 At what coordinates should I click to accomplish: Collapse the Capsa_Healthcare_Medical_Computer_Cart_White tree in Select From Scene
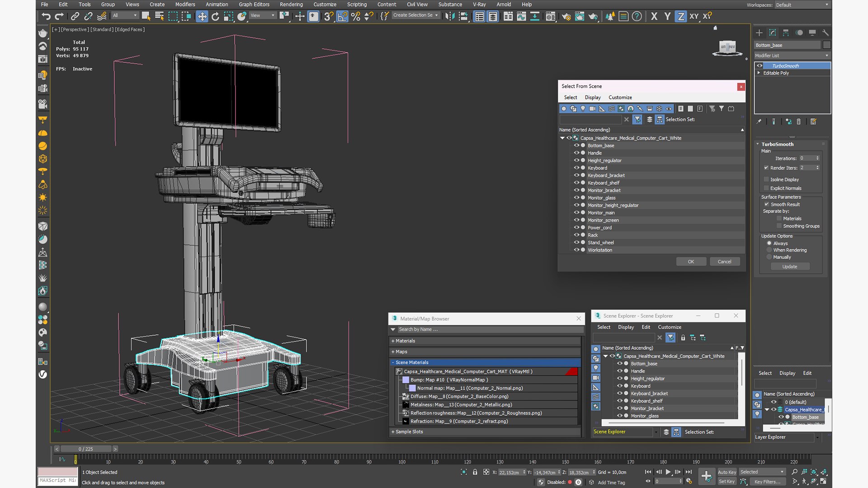[562, 138]
